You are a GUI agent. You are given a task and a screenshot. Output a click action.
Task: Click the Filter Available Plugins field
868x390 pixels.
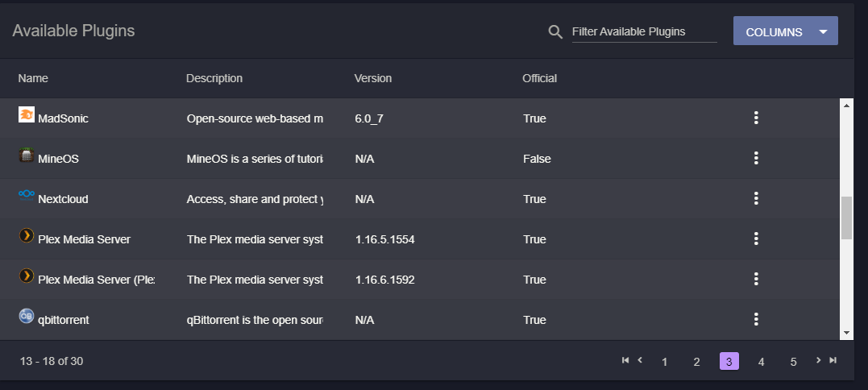644,32
